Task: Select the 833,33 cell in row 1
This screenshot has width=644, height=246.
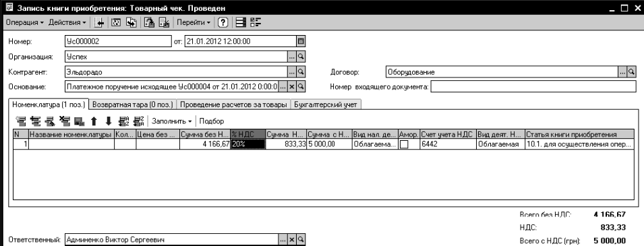Action: pos(286,144)
